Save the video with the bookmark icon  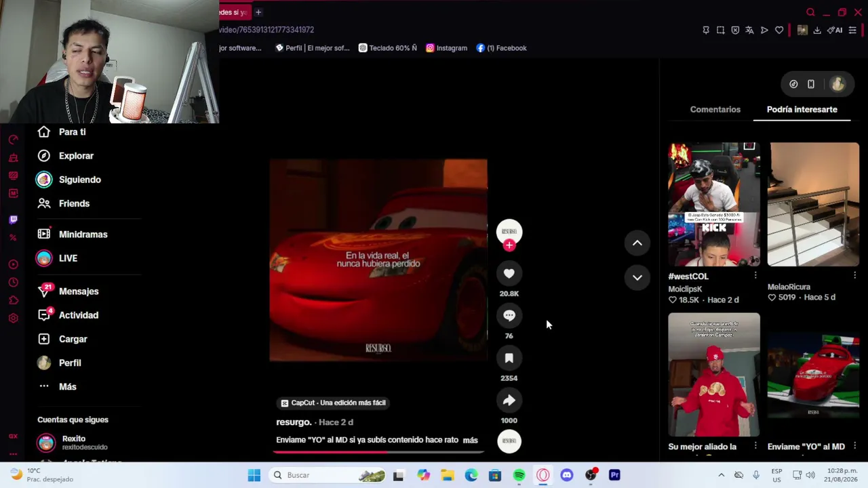509,358
